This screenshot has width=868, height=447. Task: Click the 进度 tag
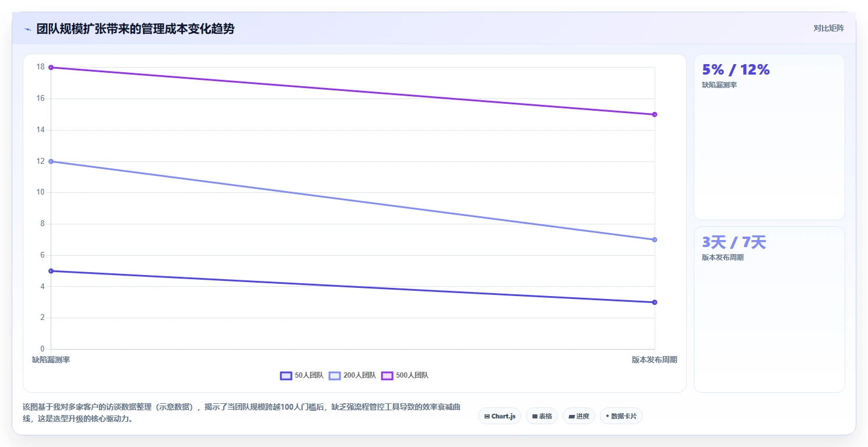pos(578,416)
